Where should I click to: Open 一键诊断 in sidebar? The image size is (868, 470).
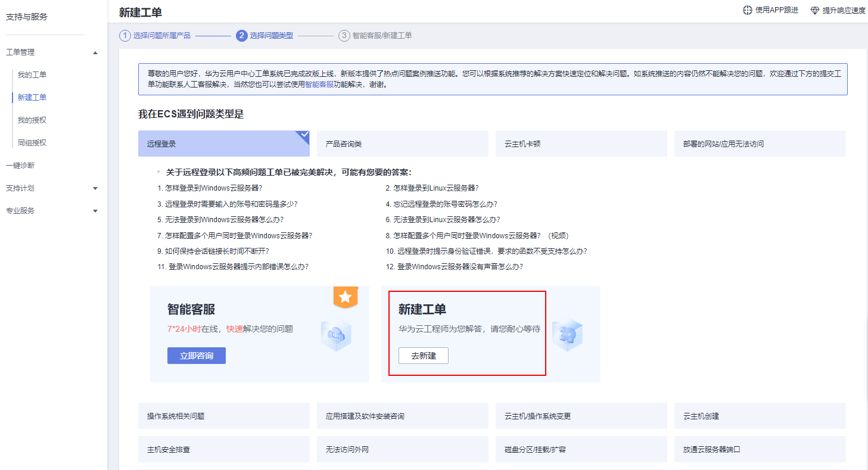20,166
